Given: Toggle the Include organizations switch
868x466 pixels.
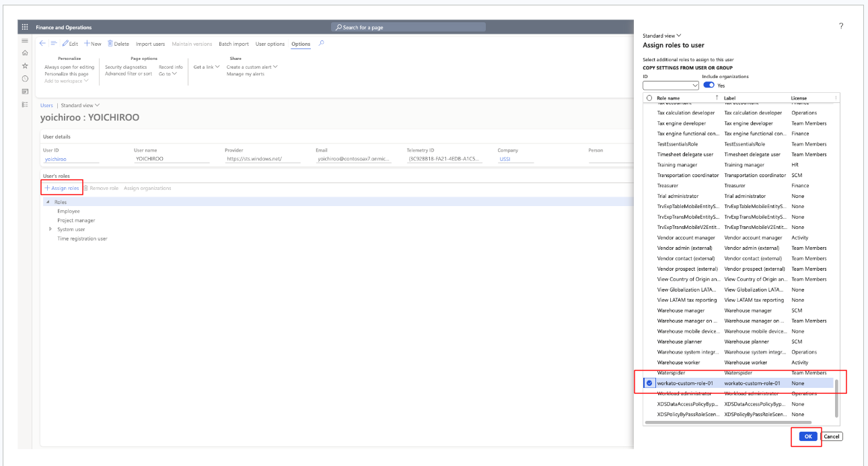Looking at the screenshot, I should click(x=709, y=86).
